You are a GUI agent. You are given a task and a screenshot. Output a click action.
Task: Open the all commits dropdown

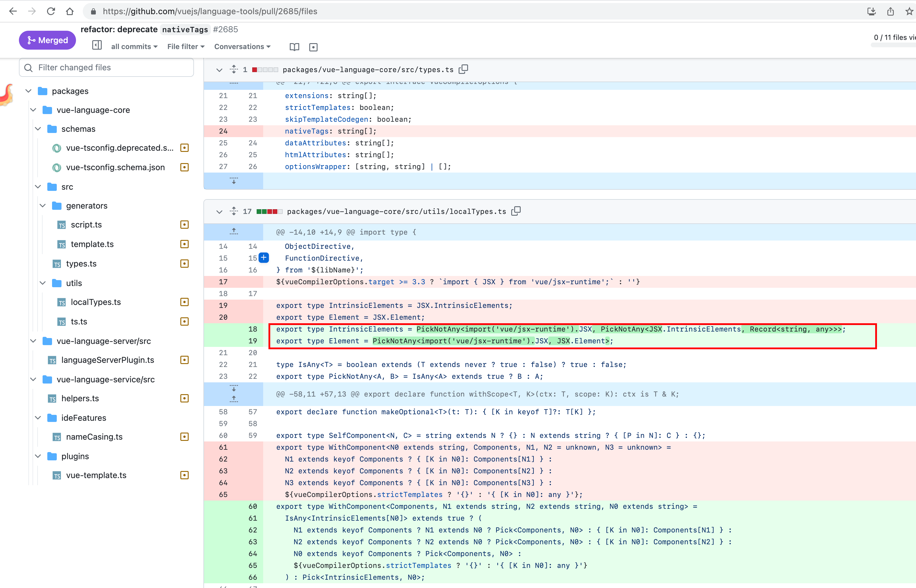coord(134,46)
